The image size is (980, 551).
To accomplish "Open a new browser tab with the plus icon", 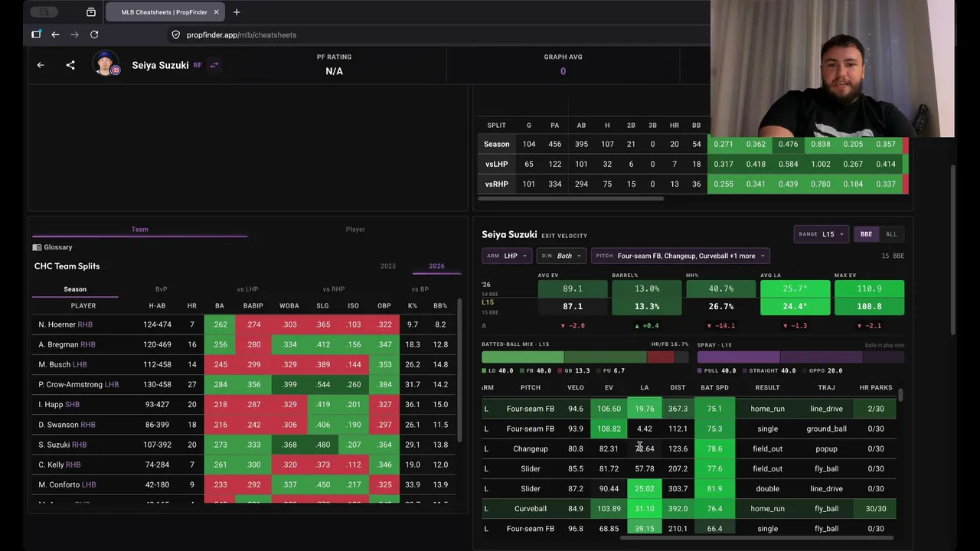I will click(x=237, y=12).
